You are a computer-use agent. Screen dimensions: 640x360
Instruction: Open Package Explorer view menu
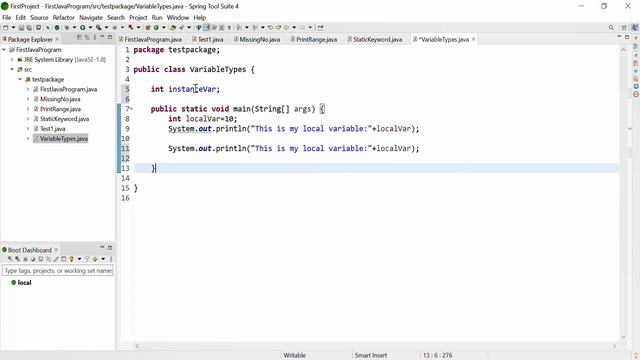[95, 38]
